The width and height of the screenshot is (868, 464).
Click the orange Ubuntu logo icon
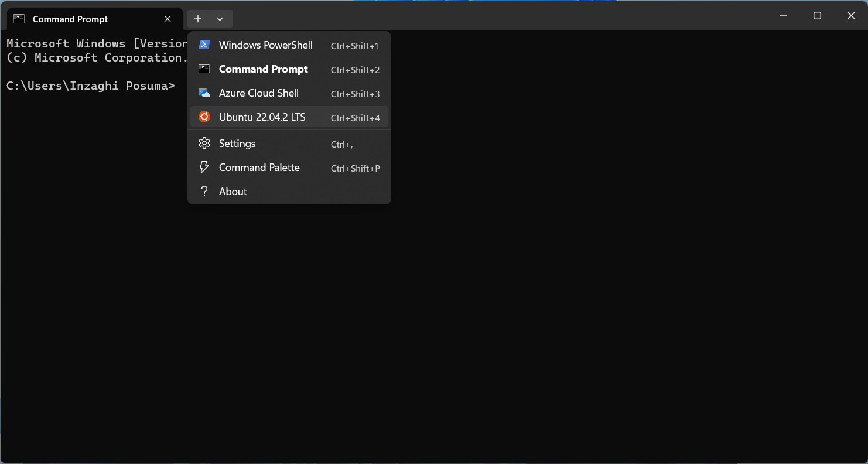(204, 117)
